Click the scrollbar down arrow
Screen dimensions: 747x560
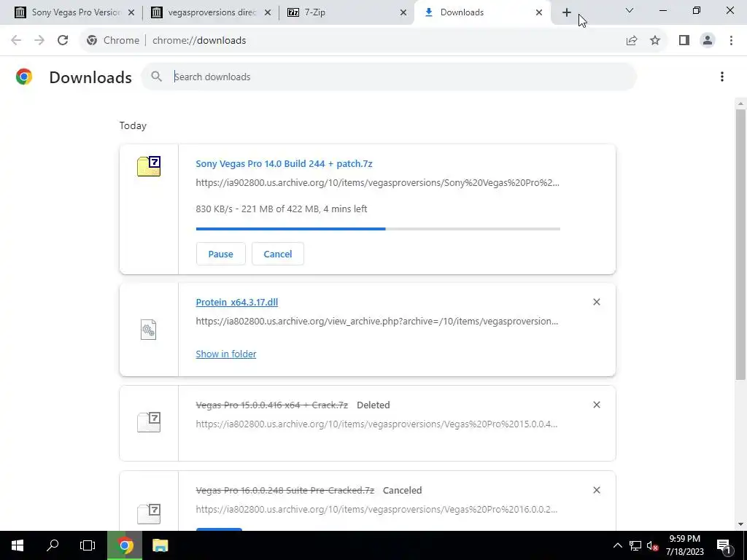click(740, 524)
